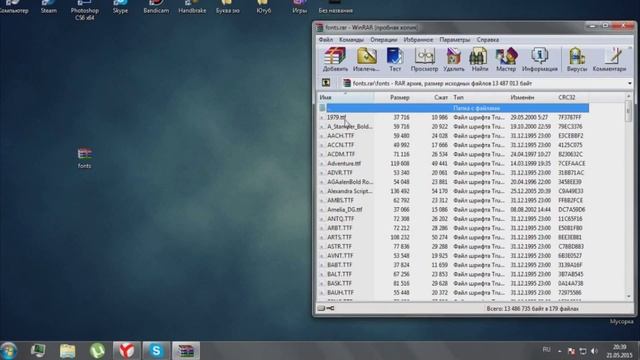The height and width of the screenshot is (360, 640).
Task: Expand the archive path dropdown arrow
Action: pyautogui.click(x=629, y=83)
